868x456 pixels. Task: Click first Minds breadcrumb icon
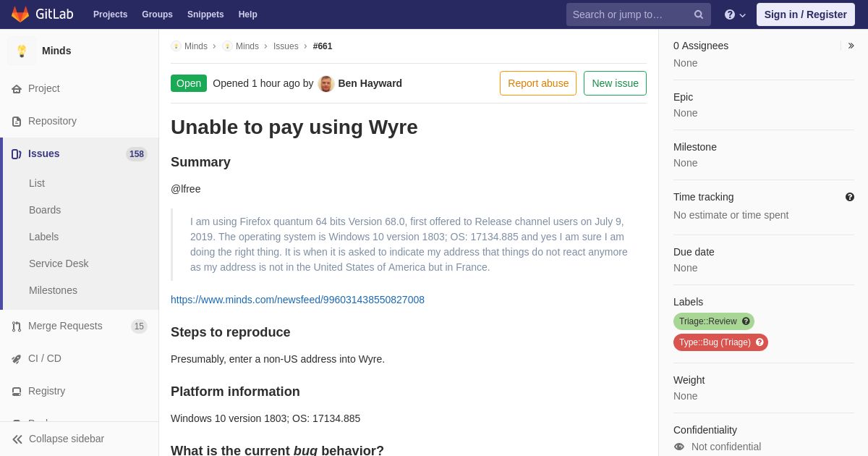point(176,46)
